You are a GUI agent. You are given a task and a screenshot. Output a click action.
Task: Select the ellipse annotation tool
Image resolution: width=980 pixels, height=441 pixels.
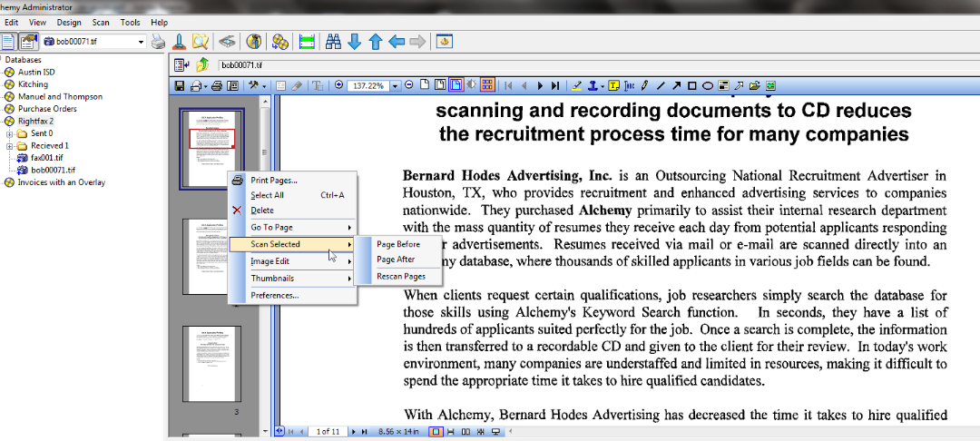pyautogui.click(x=708, y=85)
